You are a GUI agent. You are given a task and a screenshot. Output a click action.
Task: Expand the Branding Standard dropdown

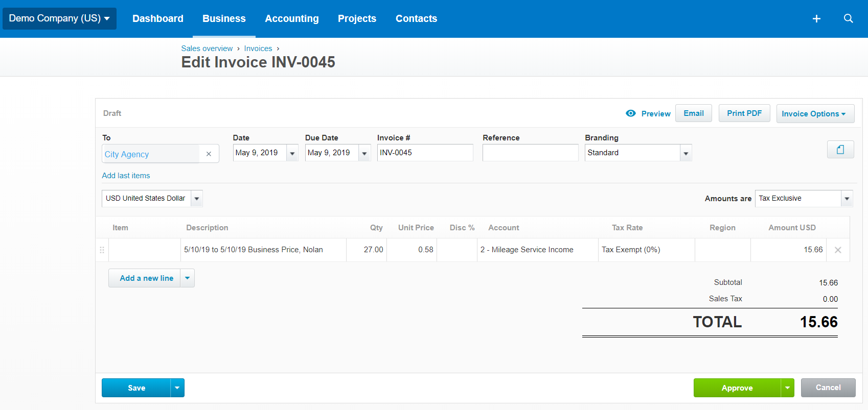coord(686,153)
